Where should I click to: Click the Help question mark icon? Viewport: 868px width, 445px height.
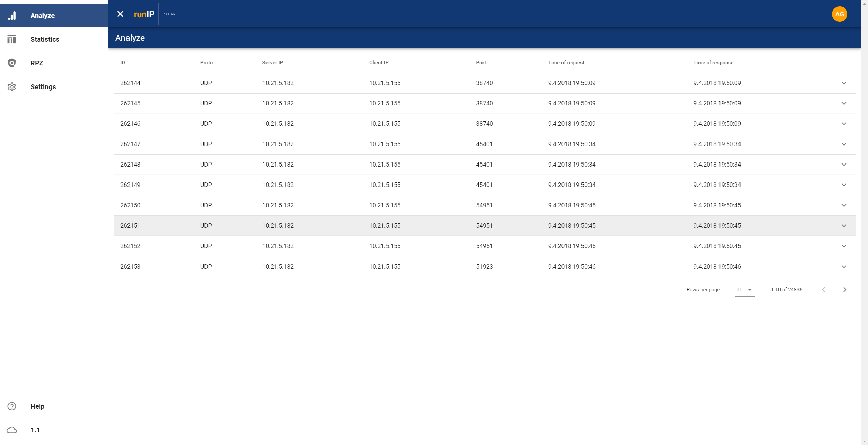(12, 406)
